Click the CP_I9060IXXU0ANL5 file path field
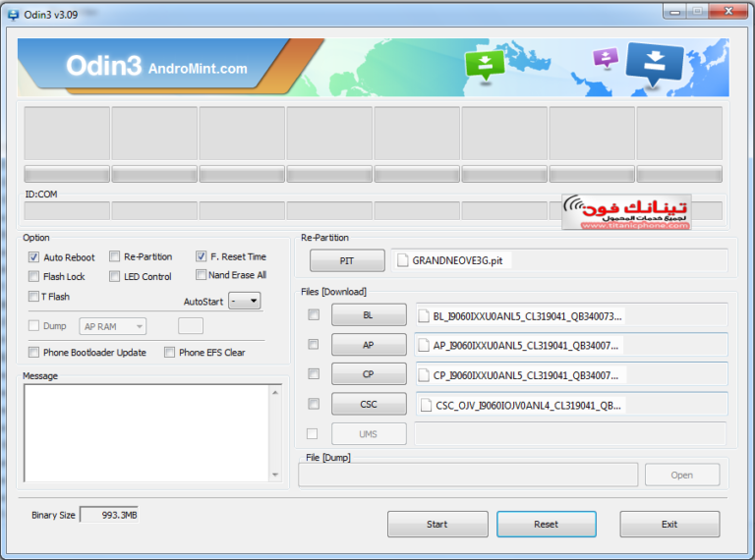Viewport: 755px width, 560px height. [x=571, y=374]
